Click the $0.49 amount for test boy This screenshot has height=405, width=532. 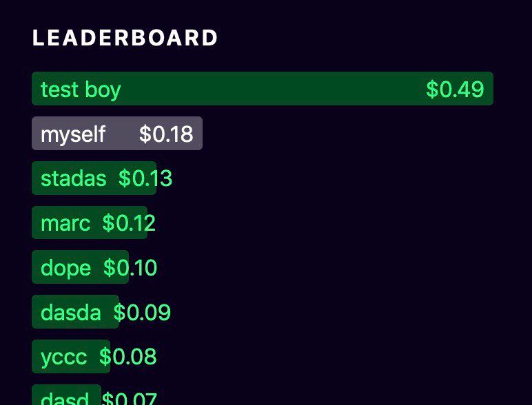pyautogui.click(x=455, y=90)
